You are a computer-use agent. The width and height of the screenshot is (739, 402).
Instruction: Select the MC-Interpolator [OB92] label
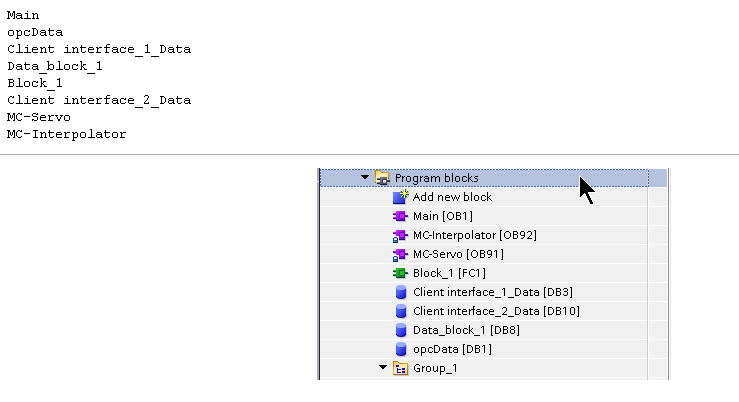pos(469,235)
